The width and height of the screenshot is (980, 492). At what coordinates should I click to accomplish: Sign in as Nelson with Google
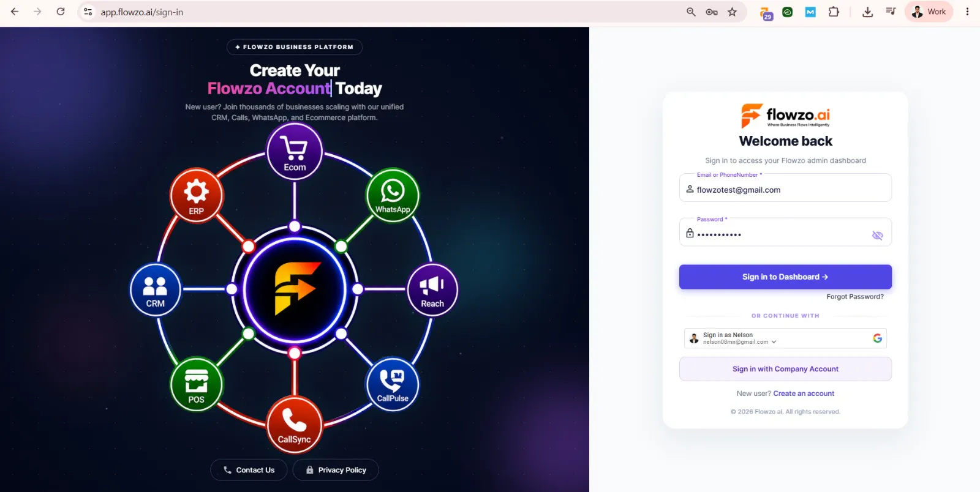[x=785, y=338]
